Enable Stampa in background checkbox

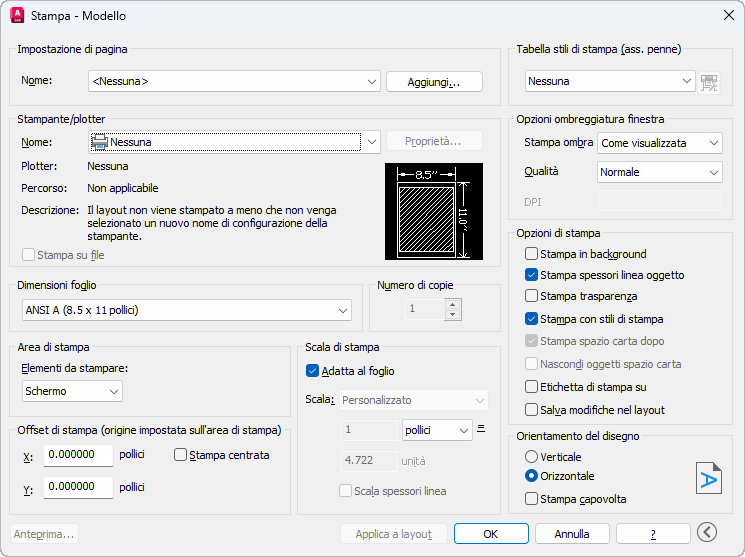532,254
